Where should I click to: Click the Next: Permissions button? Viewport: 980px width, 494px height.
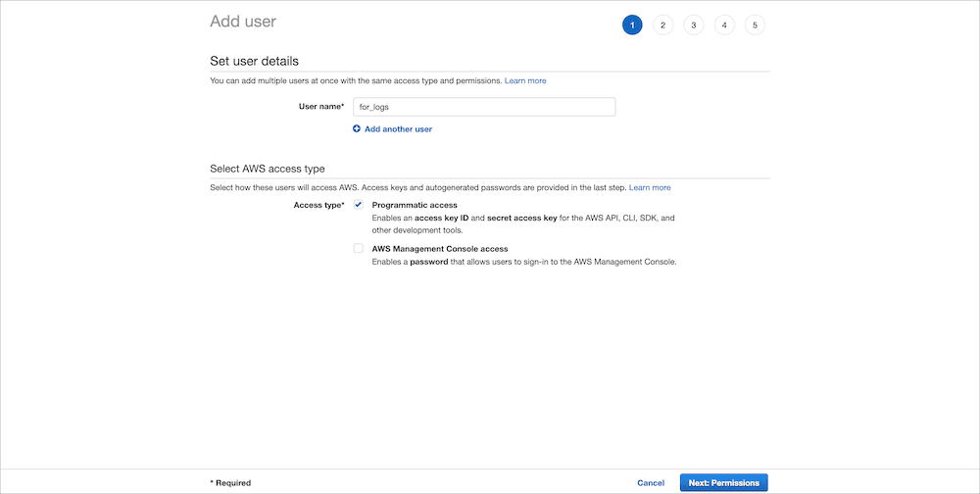click(724, 483)
